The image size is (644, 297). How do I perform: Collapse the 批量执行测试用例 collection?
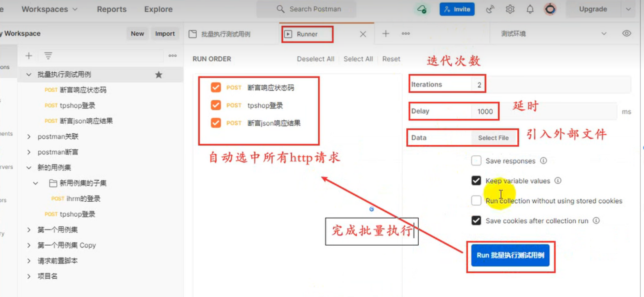(x=29, y=75)
